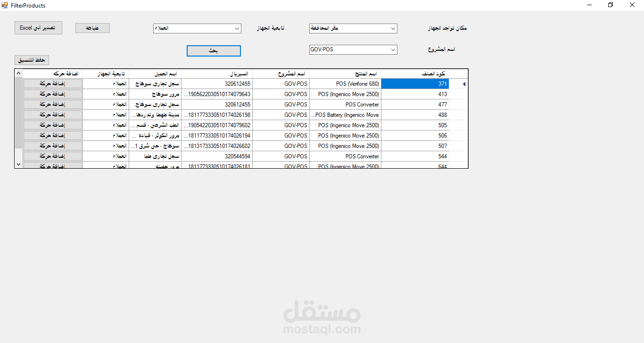Image resolution: width=644 pixels, height=343 pixels.
Task: Click إضافة حركة button in row 507
Action: (x=53, y=146)
